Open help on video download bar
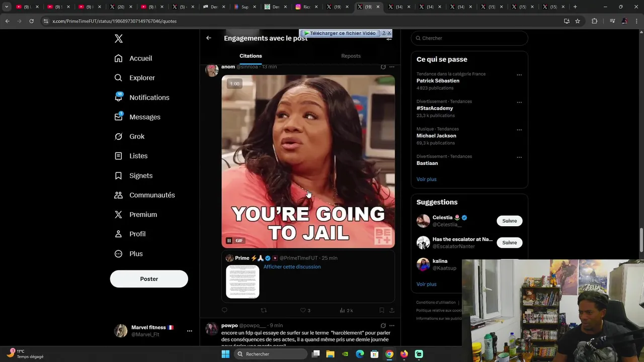 click(x=383, y=33)
